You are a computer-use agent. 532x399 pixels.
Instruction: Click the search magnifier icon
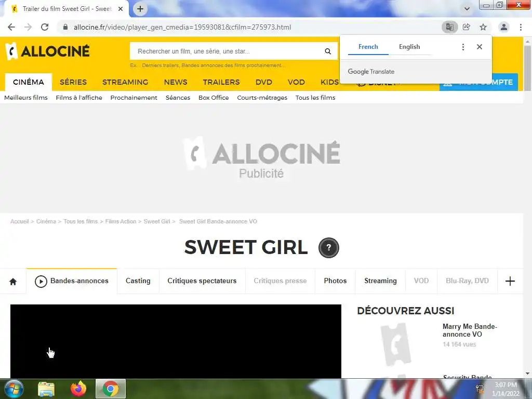pos(328,51)
